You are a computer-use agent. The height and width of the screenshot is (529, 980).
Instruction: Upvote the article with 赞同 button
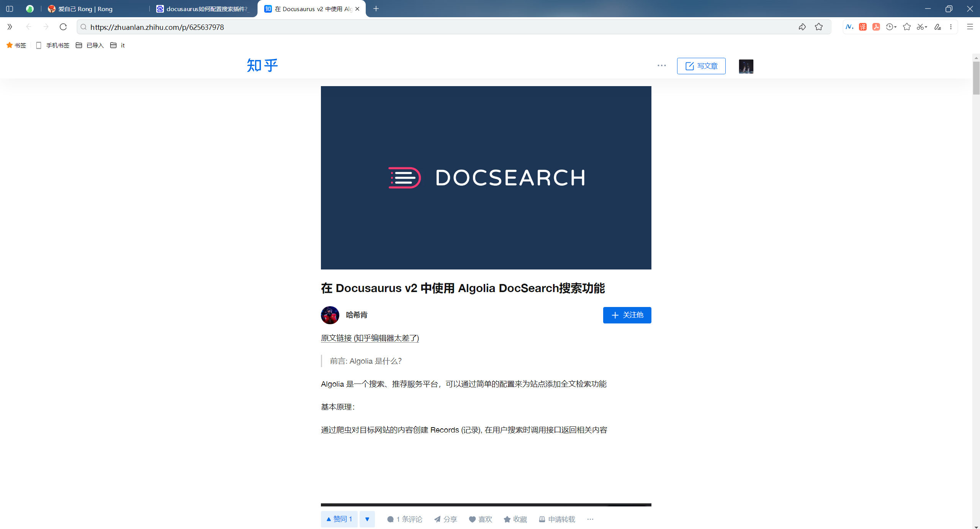pos(339,519)
